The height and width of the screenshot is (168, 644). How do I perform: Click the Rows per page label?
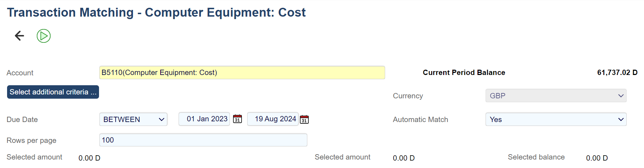31,140
